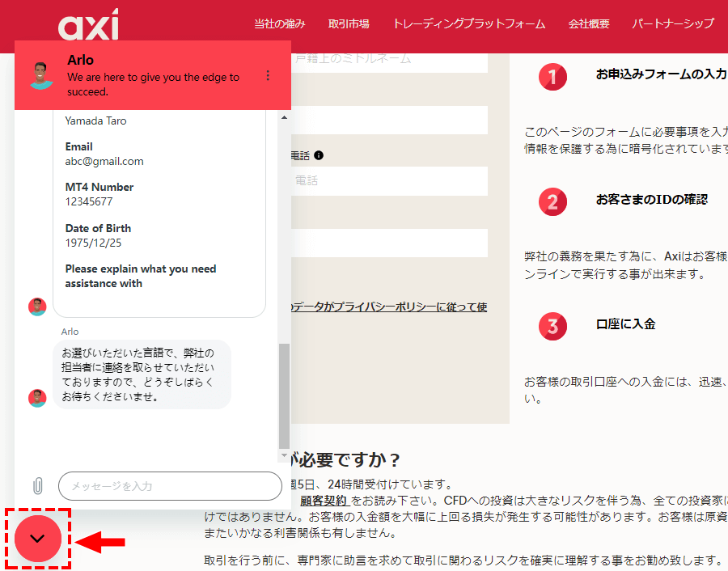The width and height of the screenshot is (728, 571).
Task: Click the Axi logo in header
Action: (x=88, y=24)
